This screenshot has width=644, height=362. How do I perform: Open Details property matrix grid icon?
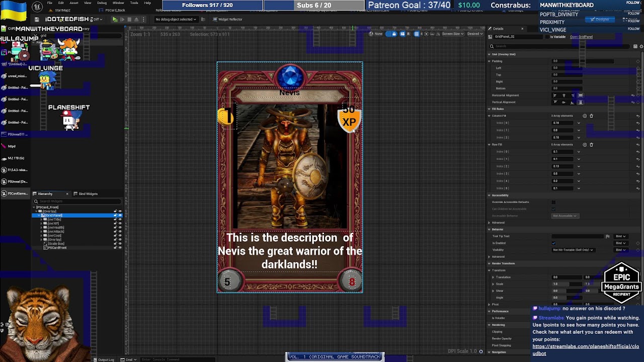point(635,46)
